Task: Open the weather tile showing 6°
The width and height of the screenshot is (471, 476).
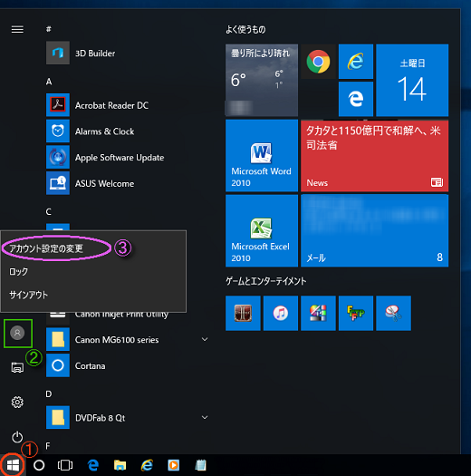Action: 262,80
